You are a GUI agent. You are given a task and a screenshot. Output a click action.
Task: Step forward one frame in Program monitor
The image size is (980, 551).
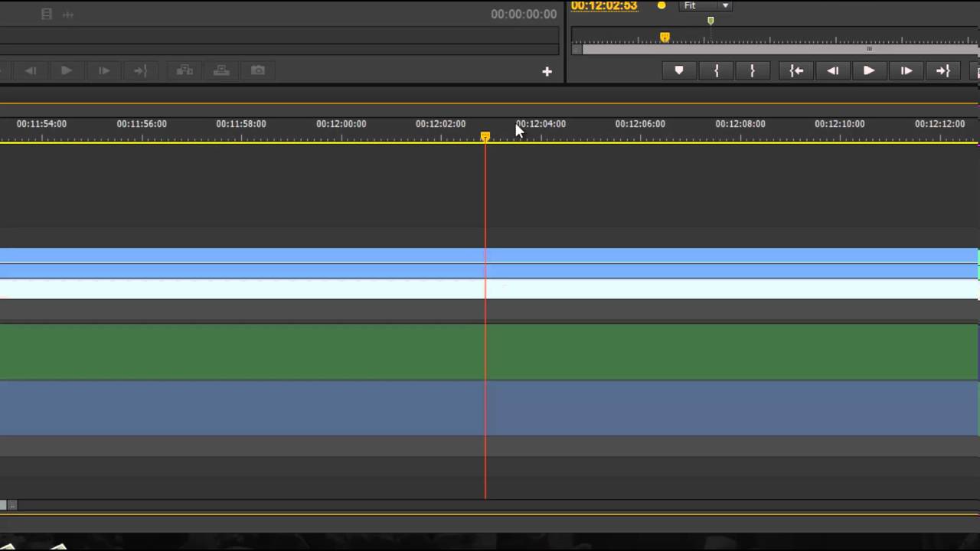[x=906, y=70]
